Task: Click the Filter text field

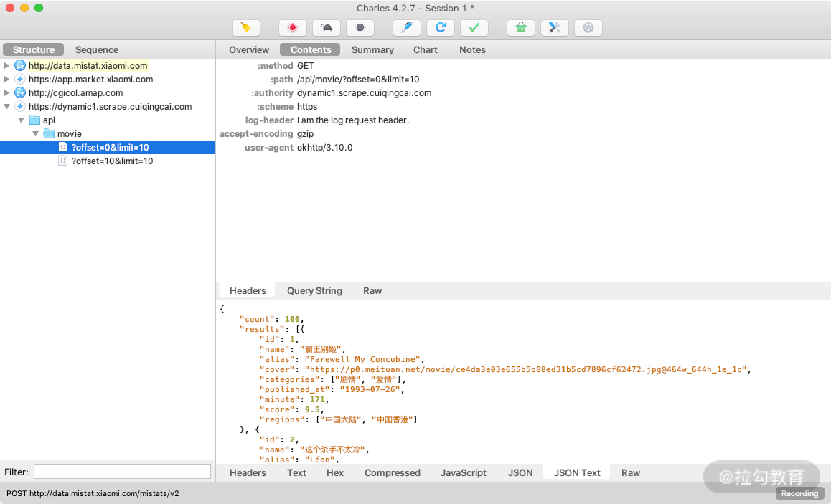Action: point(122,472)
